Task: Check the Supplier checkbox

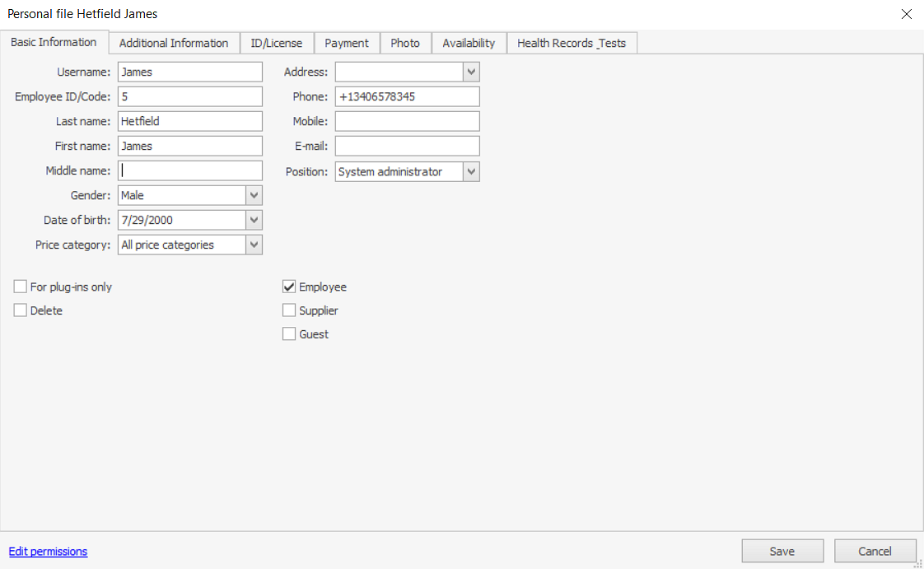Action: pos(289,310)
